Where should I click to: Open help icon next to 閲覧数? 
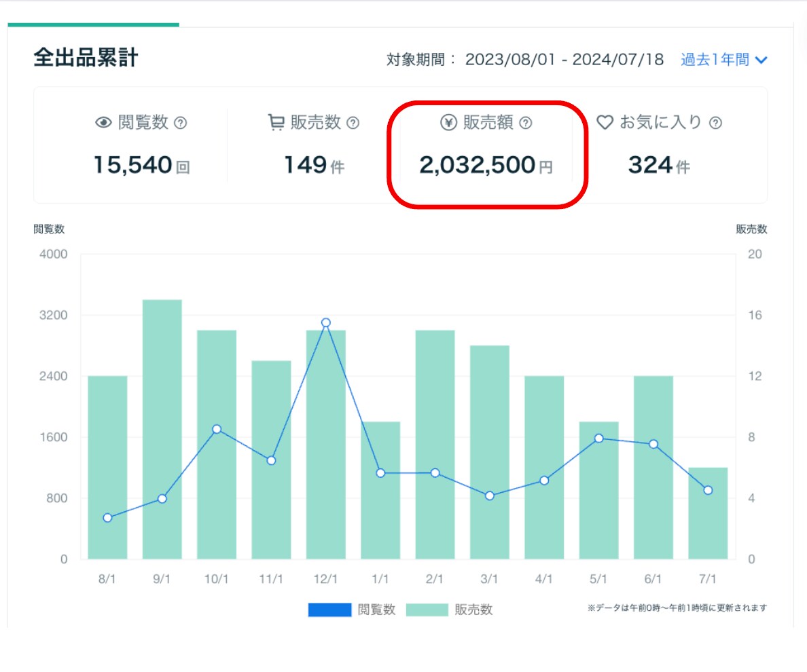point(180,123)
